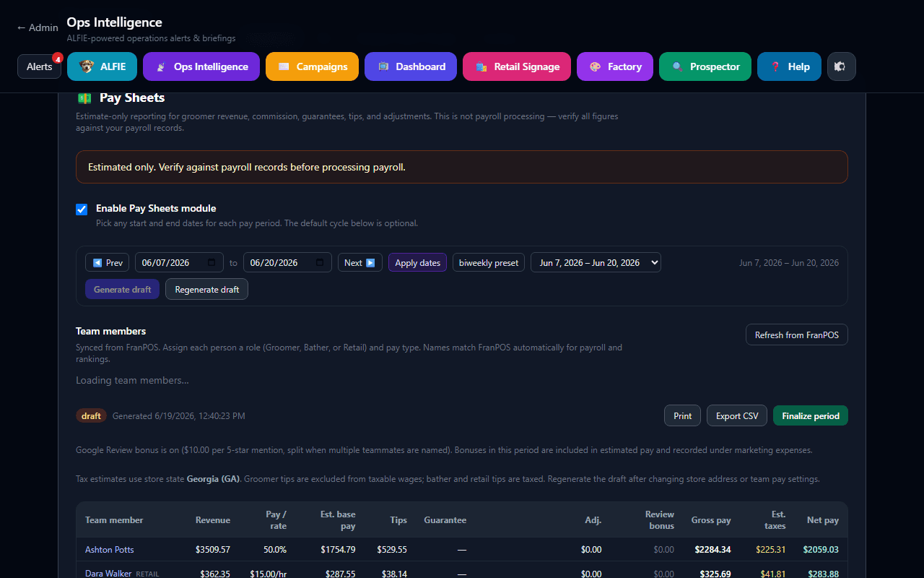Image resolution: width=924 pixels, height=578 pixels.
Task: Go to the next pay period
Action: coord(360,262)
